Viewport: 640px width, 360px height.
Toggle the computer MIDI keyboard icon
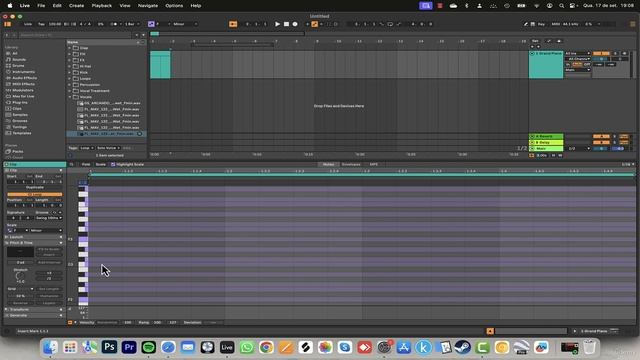pyautogui.click(x=533, y=24)
